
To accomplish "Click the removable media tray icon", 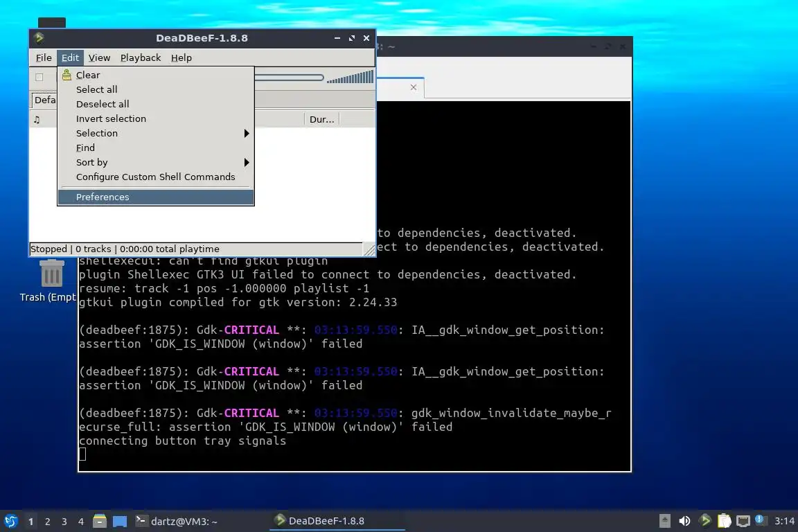I will coord(665,521).
